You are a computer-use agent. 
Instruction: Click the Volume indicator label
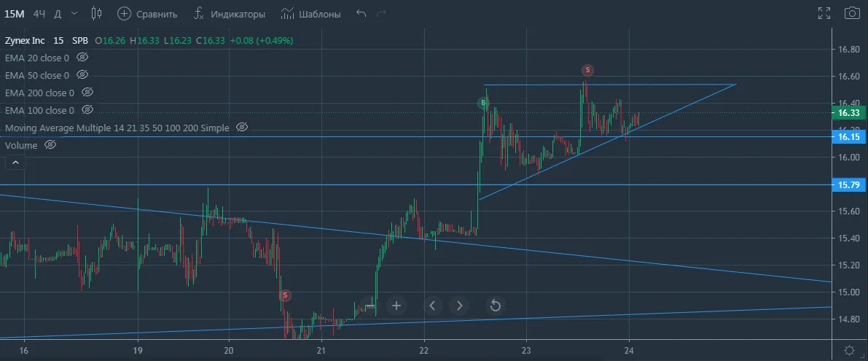tap(21, 146)
